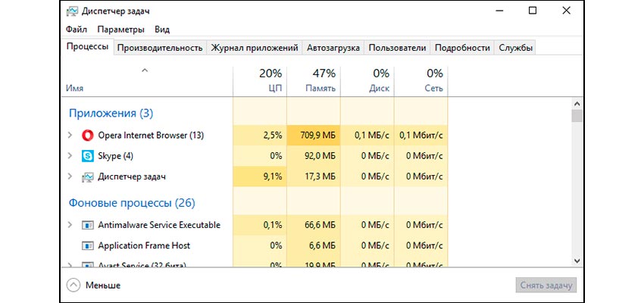
Task: Click the Application Frame Host icon
Action: 88,245
